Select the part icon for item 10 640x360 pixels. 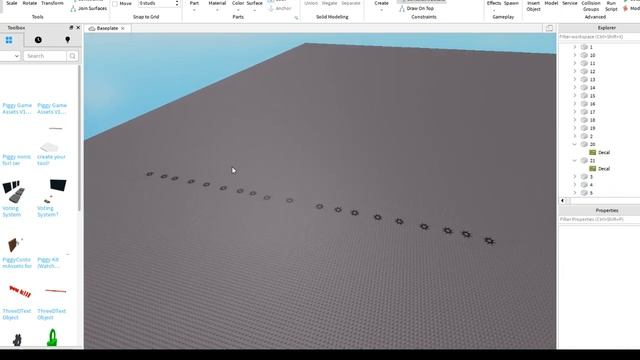pyautogui.click(x=584, y=55)
